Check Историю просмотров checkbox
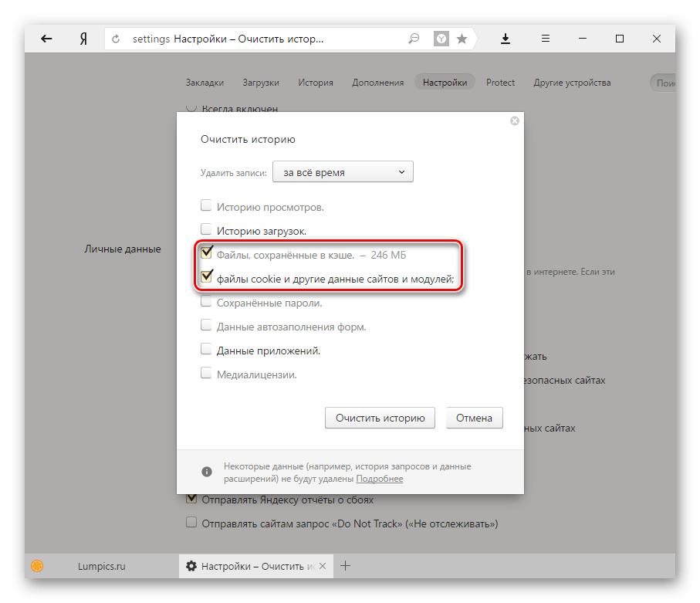Image resolution: width=700 pixels, height=603 pixels. pos(206,205)
